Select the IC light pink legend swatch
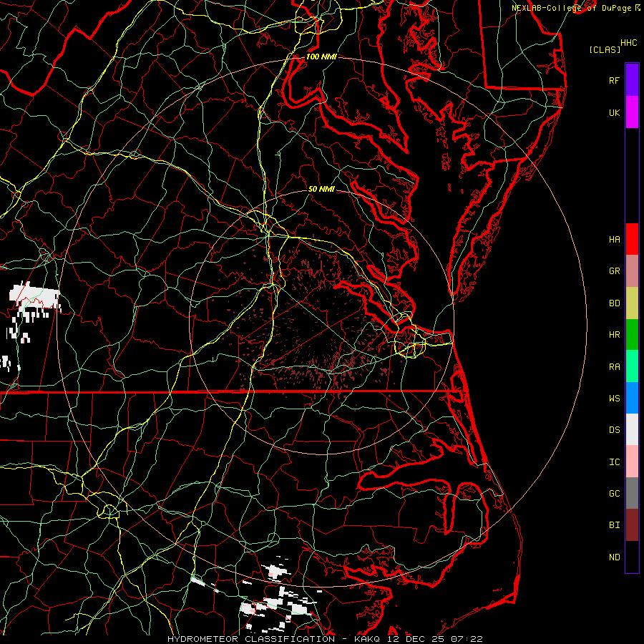644x644 pixels. coord(632,462)
